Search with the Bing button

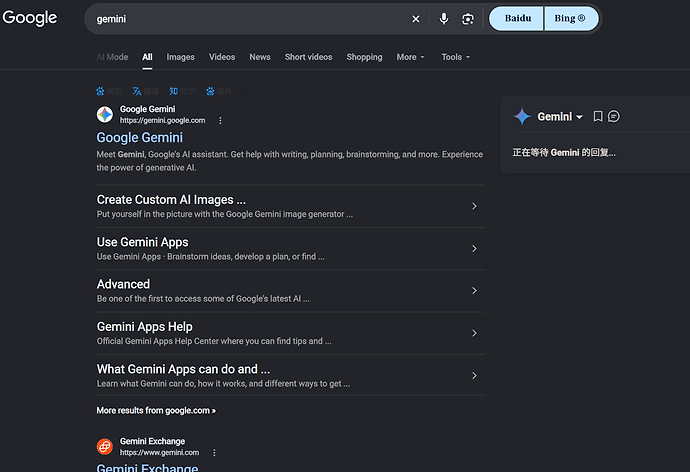click(571, 18)
